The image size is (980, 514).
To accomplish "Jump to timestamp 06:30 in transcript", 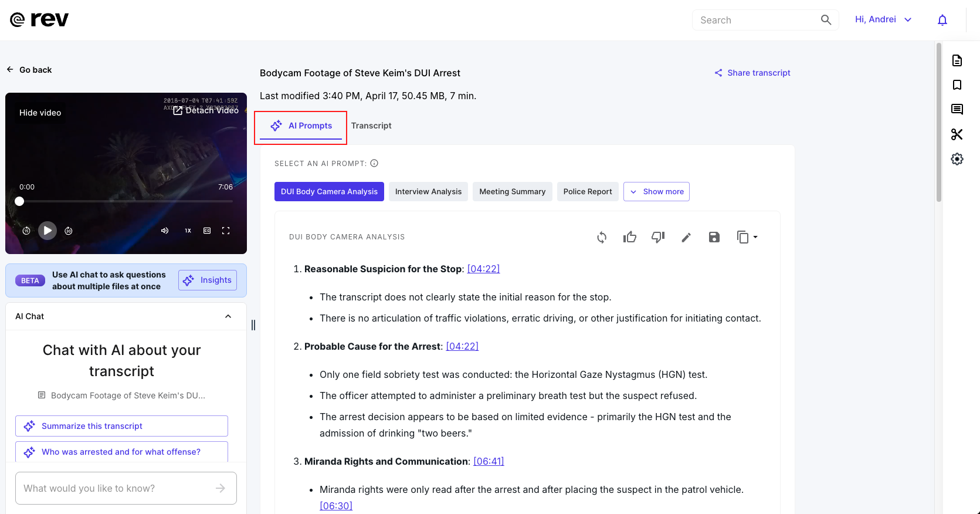I will pos(336,506).
